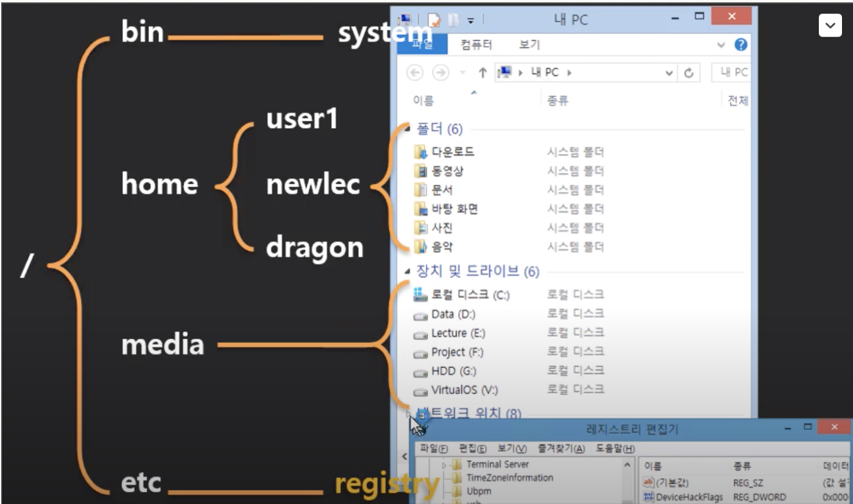
Task: Open the blue 파일 tab in Explorer
Action: click(x=422, y=45)
